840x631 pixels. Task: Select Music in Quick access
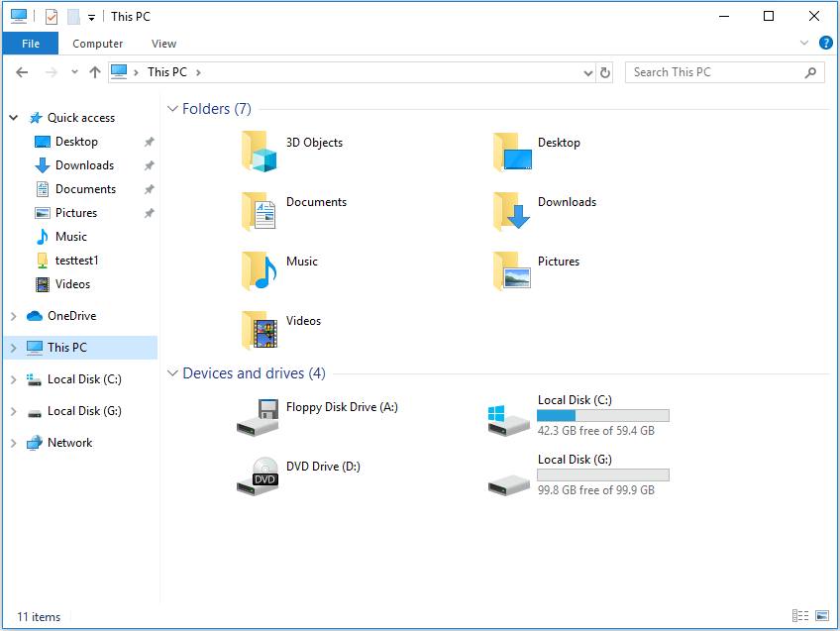click(x=71, y=236)
